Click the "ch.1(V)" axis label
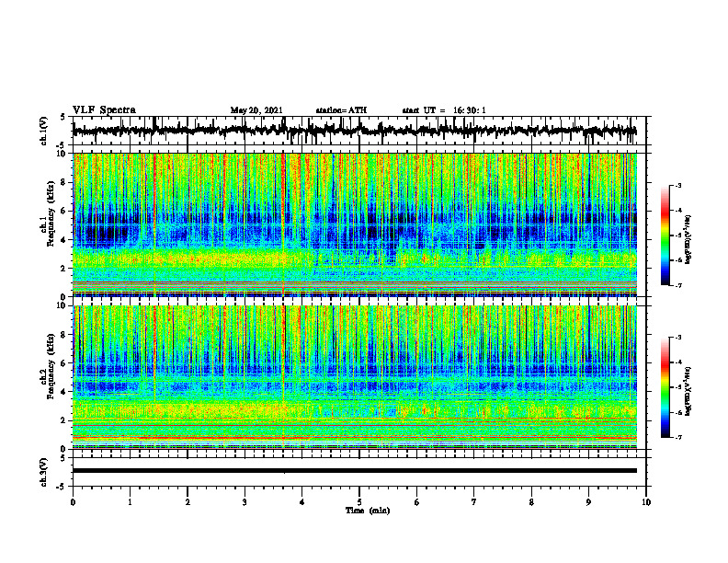The image size is (728, 563). pos(44,131)
